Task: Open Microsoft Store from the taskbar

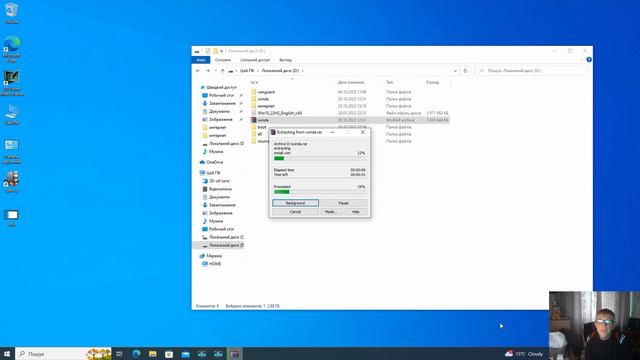Action: coord(169,353)
